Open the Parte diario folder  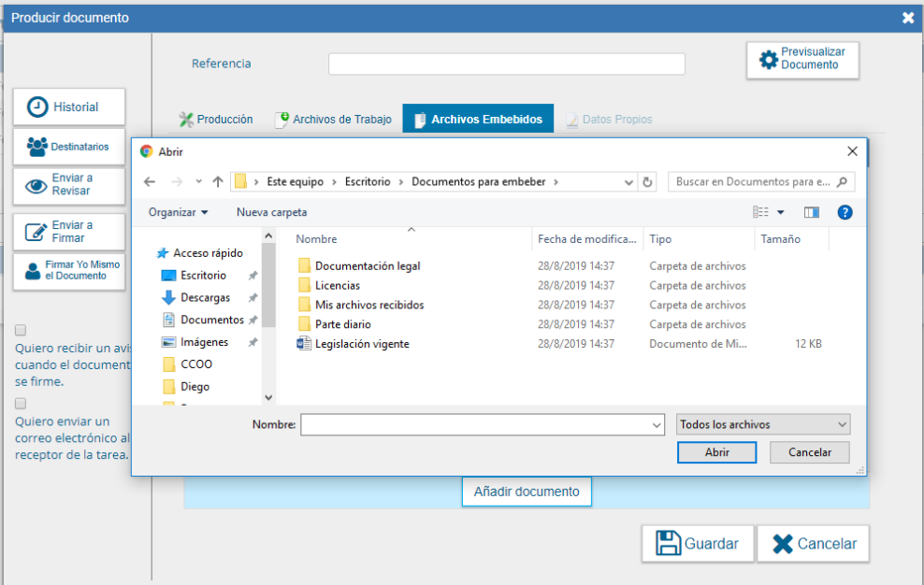pyautogui.click(x=342, y=324)
